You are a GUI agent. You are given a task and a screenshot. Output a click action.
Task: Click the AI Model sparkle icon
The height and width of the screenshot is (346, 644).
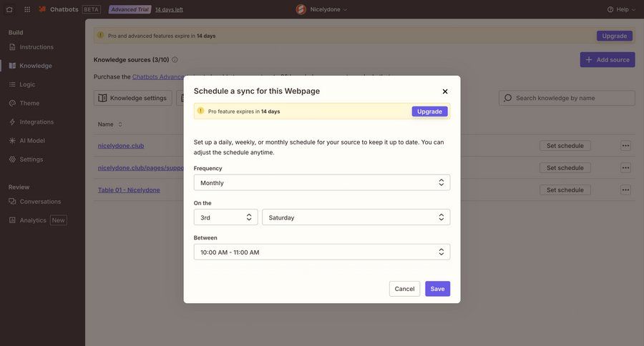(x=12, y=140)
